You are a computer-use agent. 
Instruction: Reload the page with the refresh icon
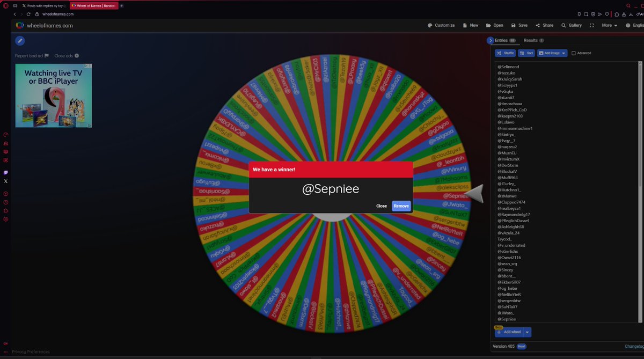[28, 14]
